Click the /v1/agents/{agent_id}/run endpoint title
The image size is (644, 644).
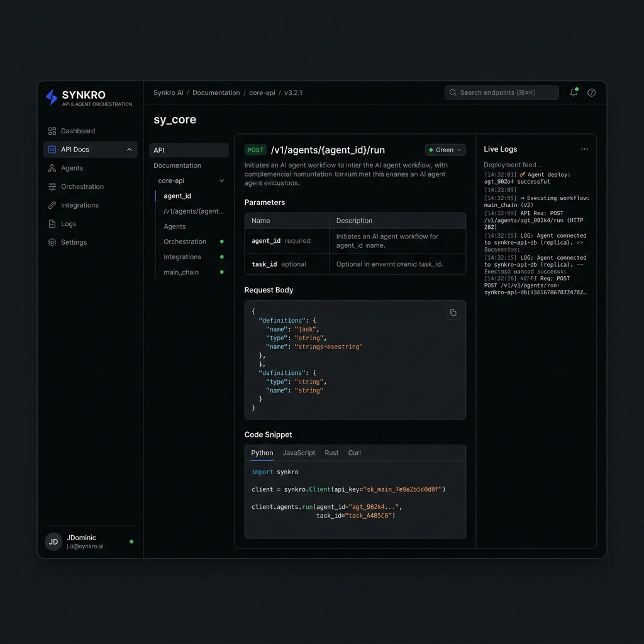[328, 150]
